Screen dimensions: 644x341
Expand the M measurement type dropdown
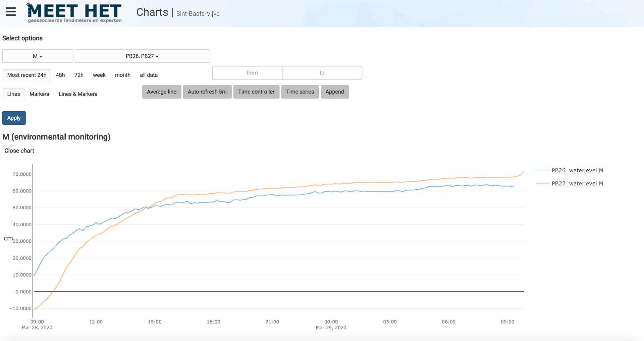tap(38, 56)
